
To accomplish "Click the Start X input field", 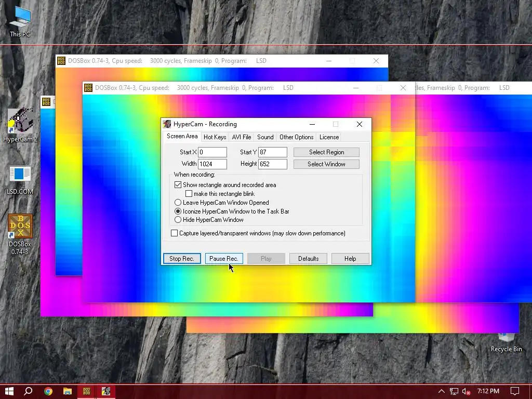I will pyautogui.click(x=212, y=152).
